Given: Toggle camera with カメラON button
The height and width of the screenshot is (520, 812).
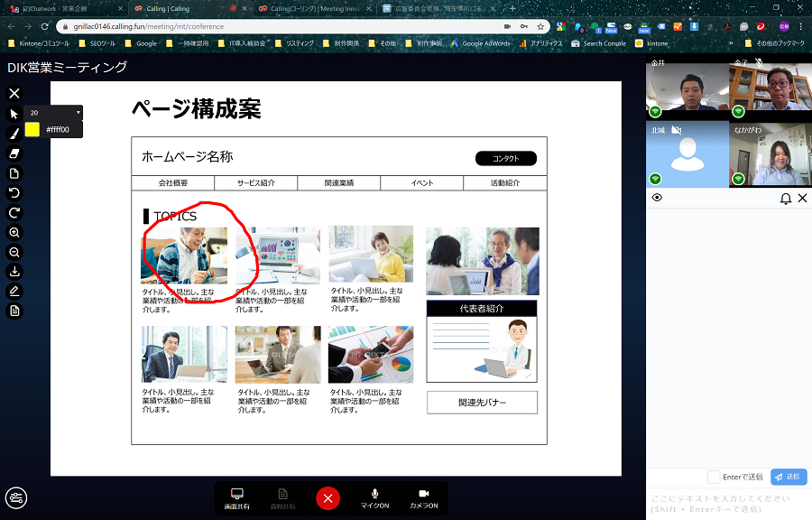Looking at the screenshot, I should pyautogui.click(x=423, y=497).
